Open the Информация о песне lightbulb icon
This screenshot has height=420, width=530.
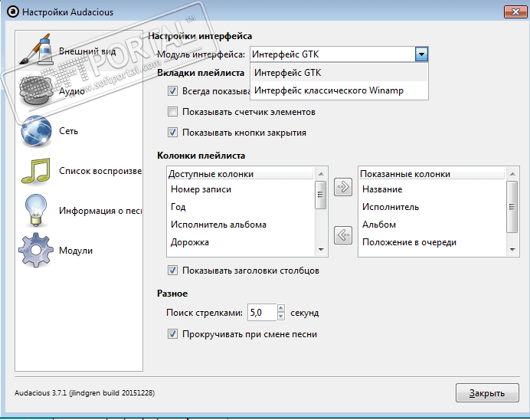[x=36, y=210]
